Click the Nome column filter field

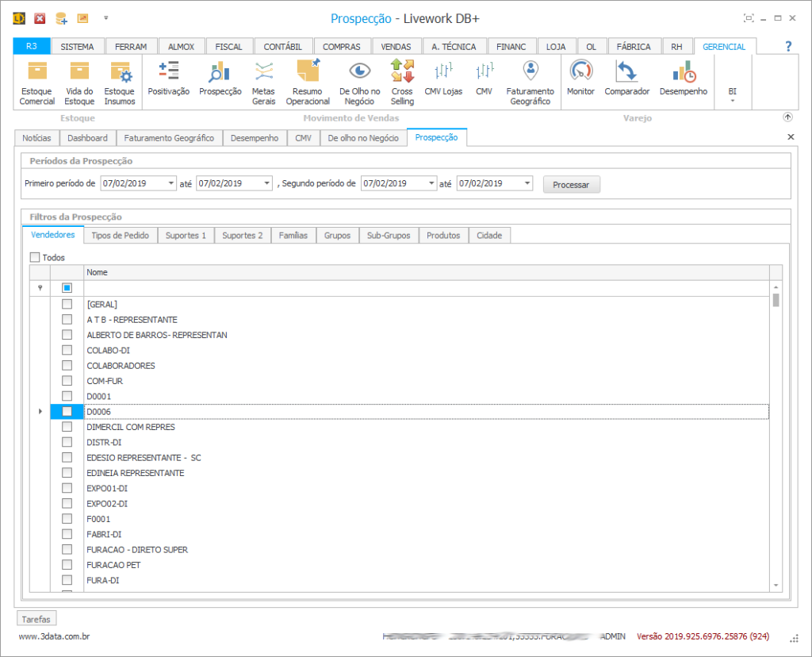[x=427, y=288]
